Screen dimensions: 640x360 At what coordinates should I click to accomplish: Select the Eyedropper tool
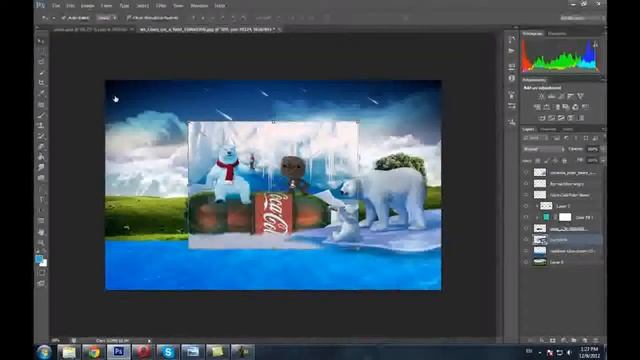(41, 93)
